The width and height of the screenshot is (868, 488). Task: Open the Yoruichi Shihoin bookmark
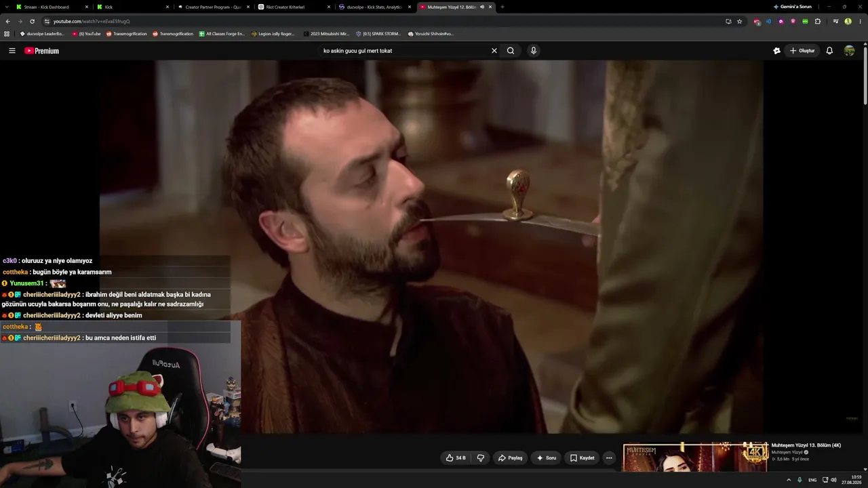coord(431,33)
